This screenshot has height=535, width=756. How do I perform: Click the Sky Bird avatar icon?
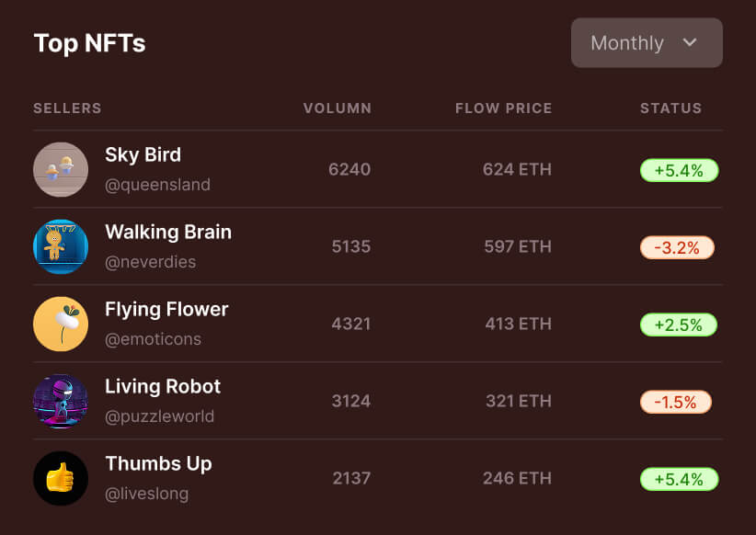[61, 169]
